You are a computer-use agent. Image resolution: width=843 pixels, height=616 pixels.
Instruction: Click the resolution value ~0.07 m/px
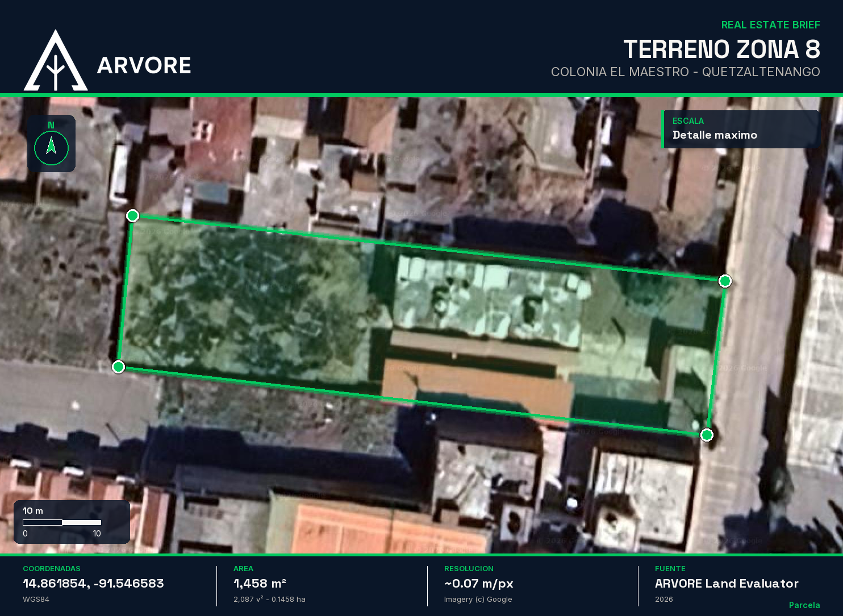coord(478,584)
